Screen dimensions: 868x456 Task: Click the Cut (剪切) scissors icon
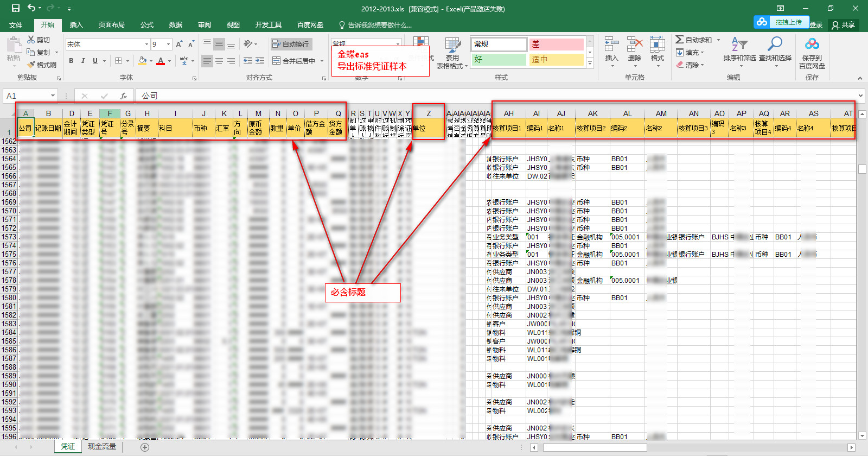click(x=31, y=40)
